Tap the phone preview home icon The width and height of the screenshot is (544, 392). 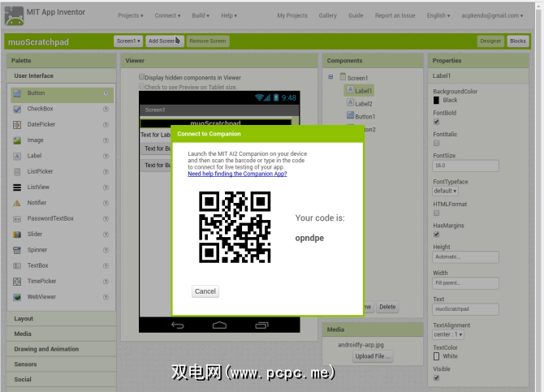point(219,325)
